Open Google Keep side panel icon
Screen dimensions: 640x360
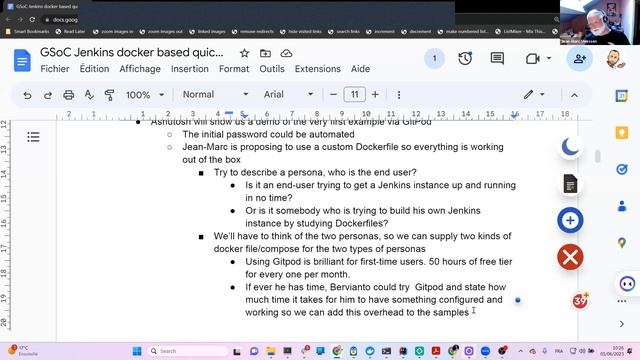click(622, 133)
